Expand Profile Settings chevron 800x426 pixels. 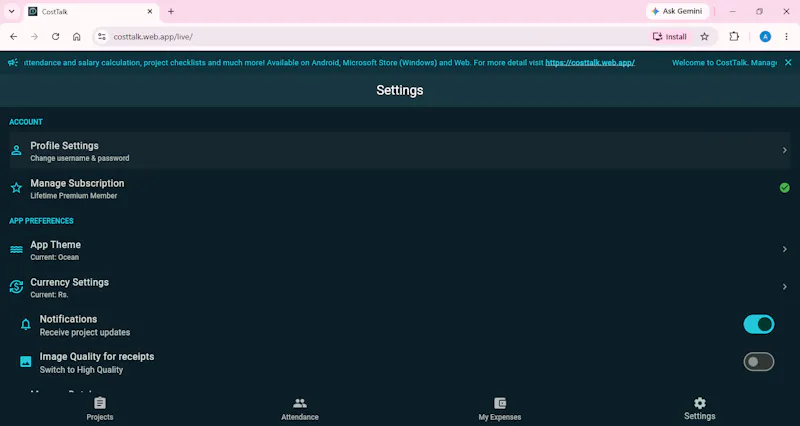[x=785, y=150]
